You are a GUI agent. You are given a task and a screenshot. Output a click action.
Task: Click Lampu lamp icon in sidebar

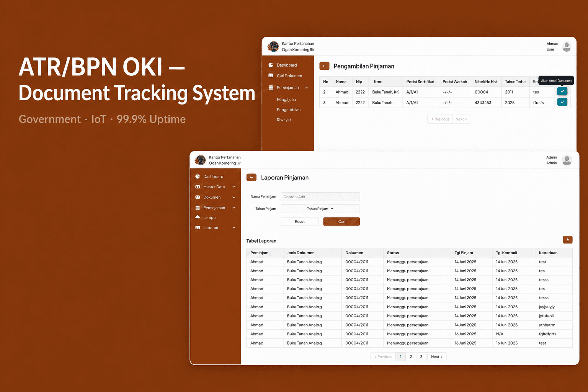click(x=198, y=217)
